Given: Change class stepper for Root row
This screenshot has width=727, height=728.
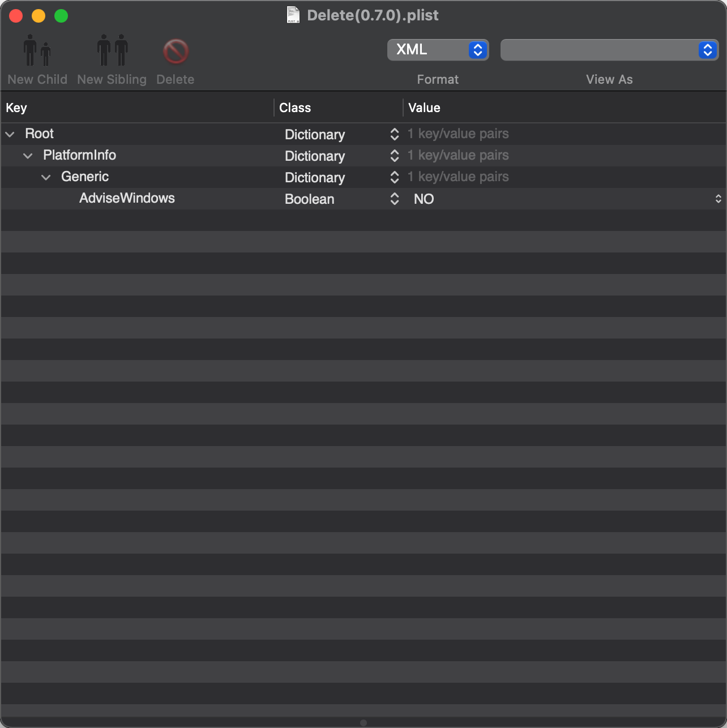Looking at the screenshot, I should click(x=395, y=134).
